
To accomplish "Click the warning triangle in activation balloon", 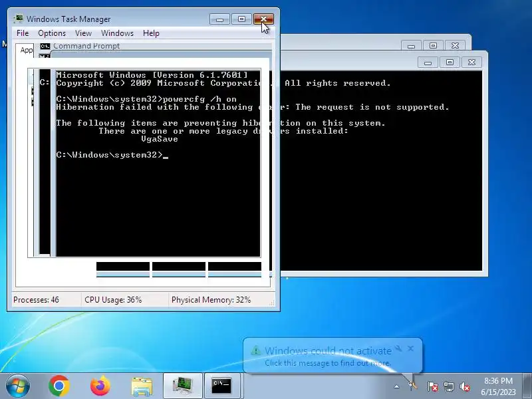I will [256, 350].
